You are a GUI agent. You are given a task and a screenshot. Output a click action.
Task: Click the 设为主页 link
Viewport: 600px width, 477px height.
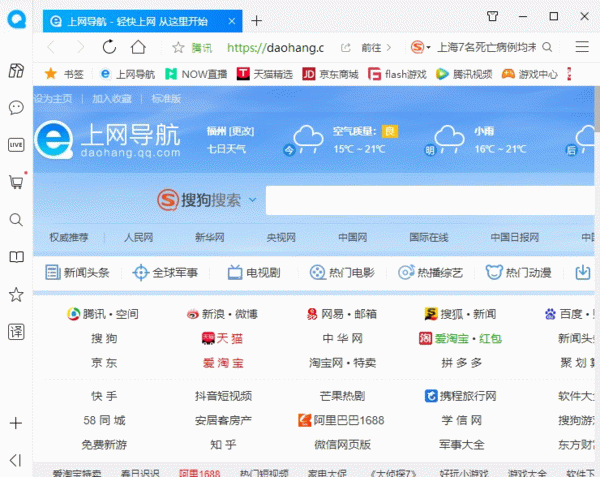pyautogui.click(x=53, y=99)
